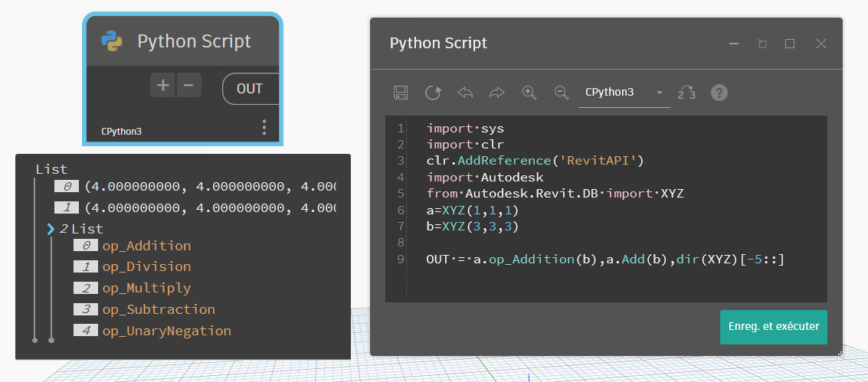Collapse the nested list at index 2

(51, 229)
